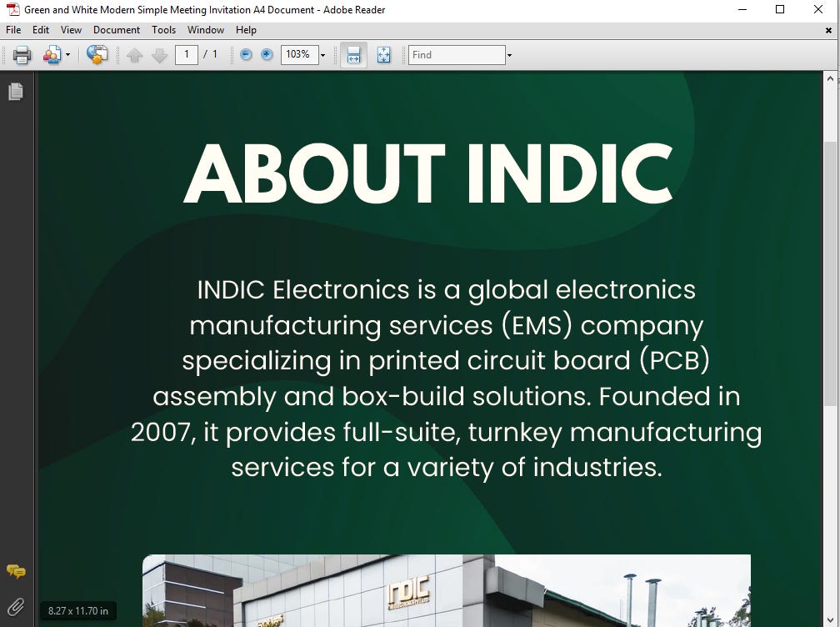Open the Window menu

click(206, 30)
